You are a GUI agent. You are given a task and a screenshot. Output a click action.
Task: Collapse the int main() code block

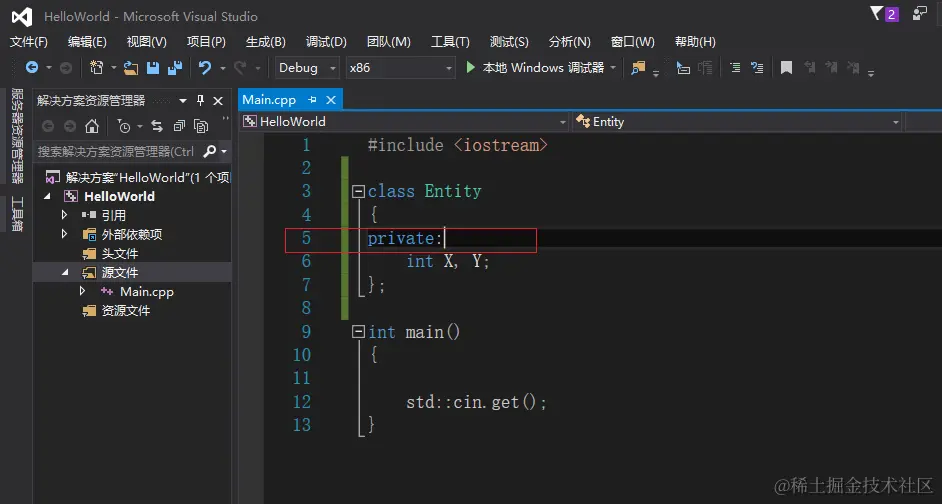click(358, 332)
